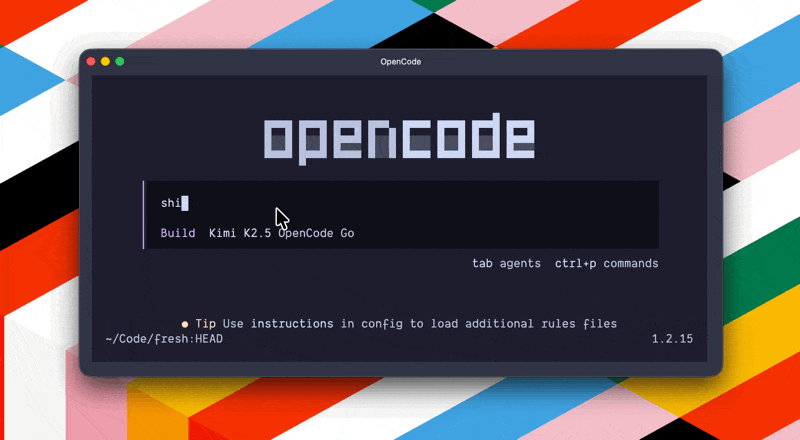Minimize the window with the yellow button
This screenshot has height=440, width=800.
coord(105,62)
